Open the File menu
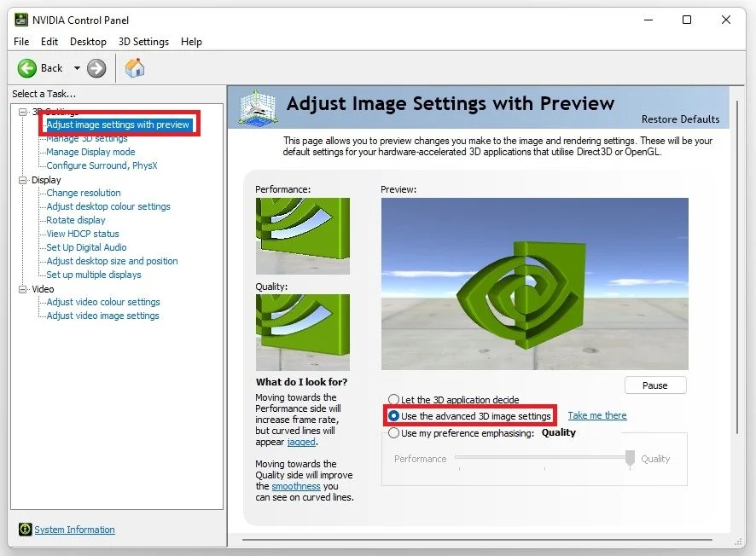The image size is (756, 556). (21, 42)
